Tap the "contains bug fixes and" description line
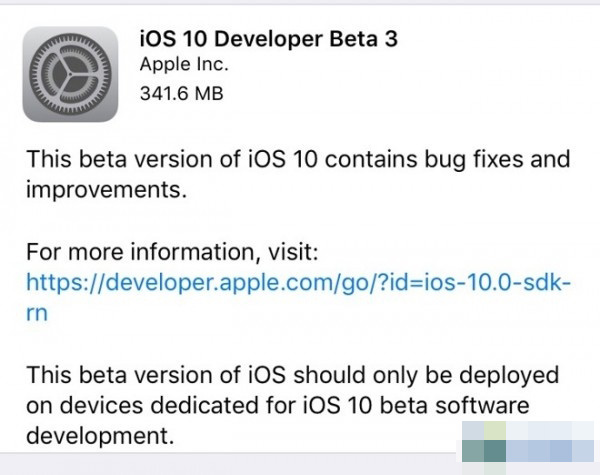 click(x=447, y=160)
